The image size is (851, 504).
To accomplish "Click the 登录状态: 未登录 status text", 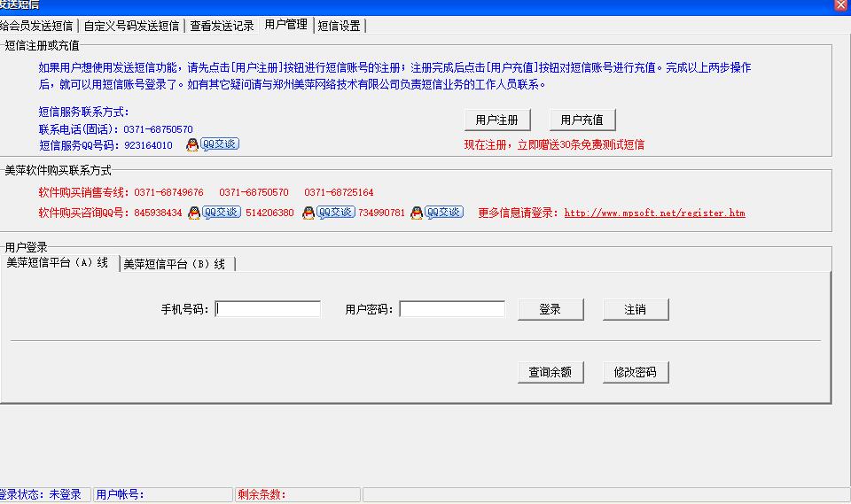I will [41, 495].
